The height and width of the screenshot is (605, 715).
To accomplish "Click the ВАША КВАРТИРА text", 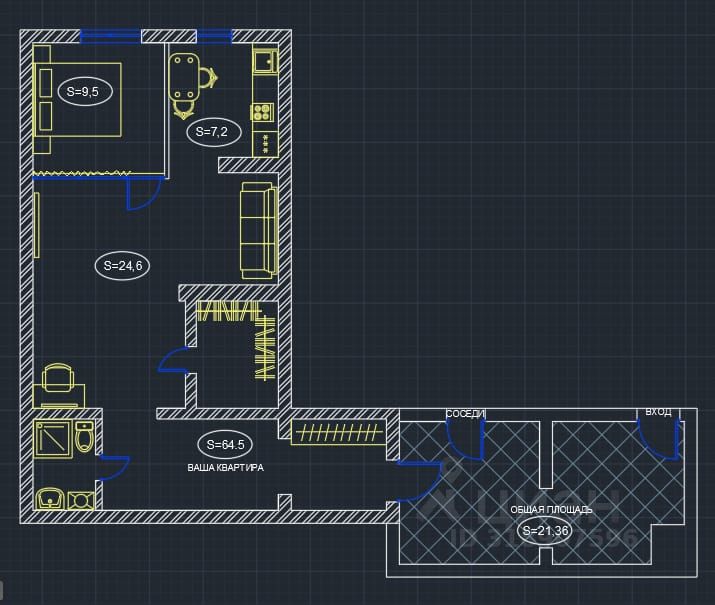I will pyautogui.click(x=226, y=468).
